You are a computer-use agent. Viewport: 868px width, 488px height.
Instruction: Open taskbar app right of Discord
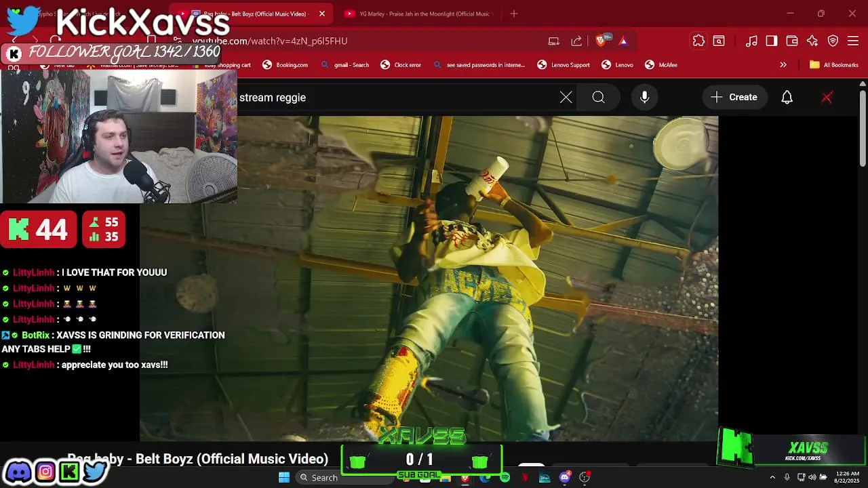click(x=585, y=478)
